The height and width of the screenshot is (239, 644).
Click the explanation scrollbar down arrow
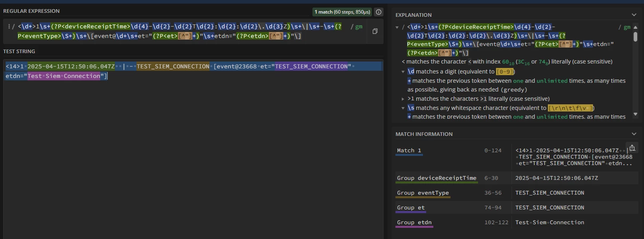click(x=635, y=115)
